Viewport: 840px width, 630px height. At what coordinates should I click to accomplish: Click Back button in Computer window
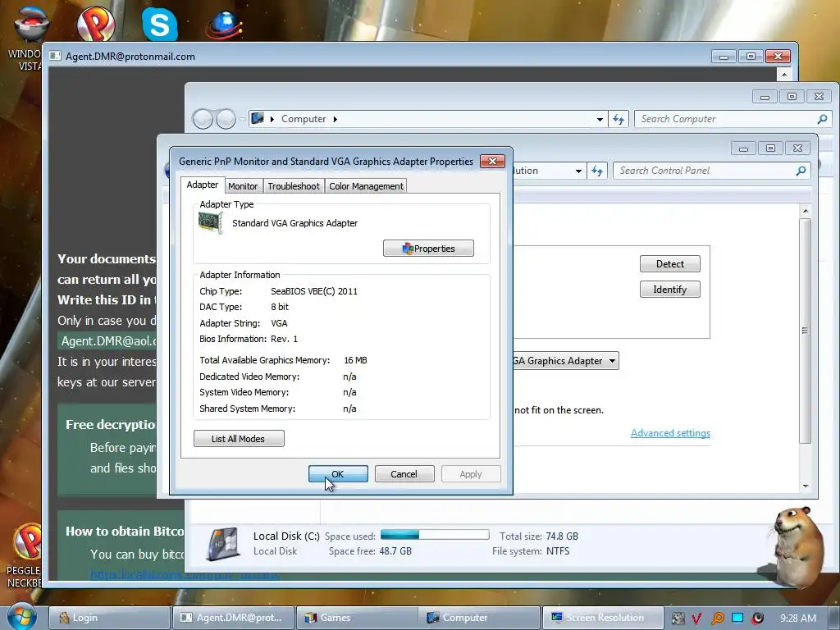tap(203, 119)
